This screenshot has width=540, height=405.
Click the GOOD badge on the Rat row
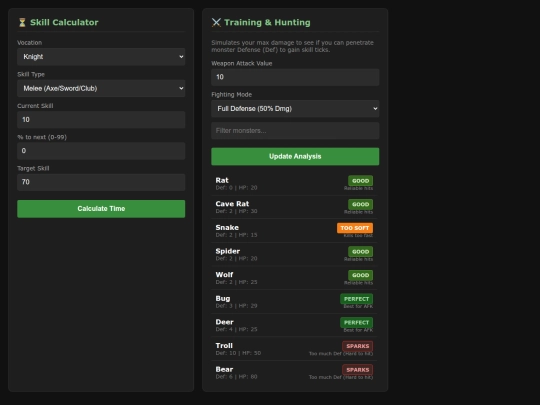point(360,181)
